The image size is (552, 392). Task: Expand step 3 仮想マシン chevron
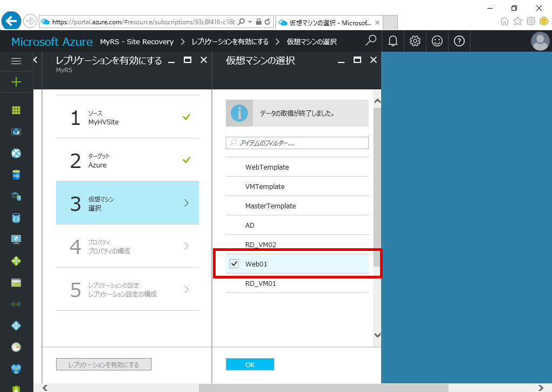coord(186,203)
